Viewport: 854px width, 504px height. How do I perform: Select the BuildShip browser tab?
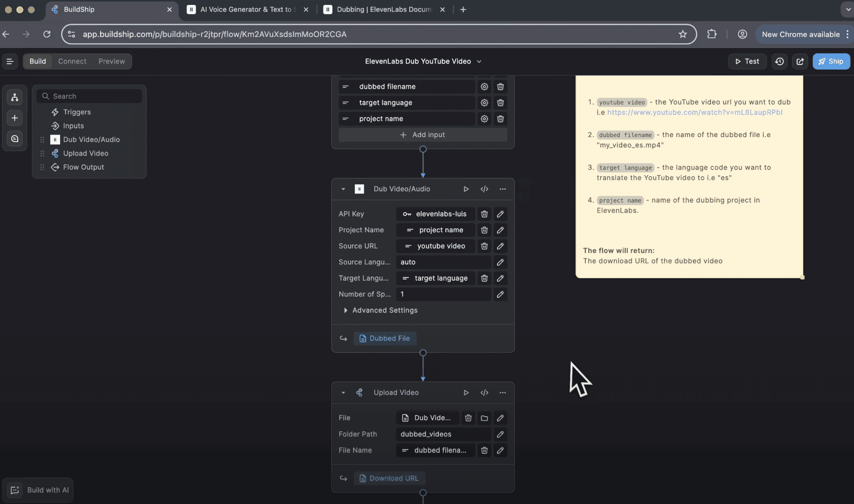[x=111, y=9]
